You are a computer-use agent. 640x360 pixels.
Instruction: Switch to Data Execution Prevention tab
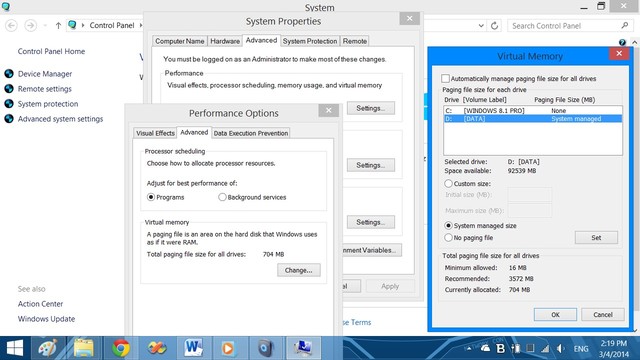pyautogui.click(x=251, y=133)
